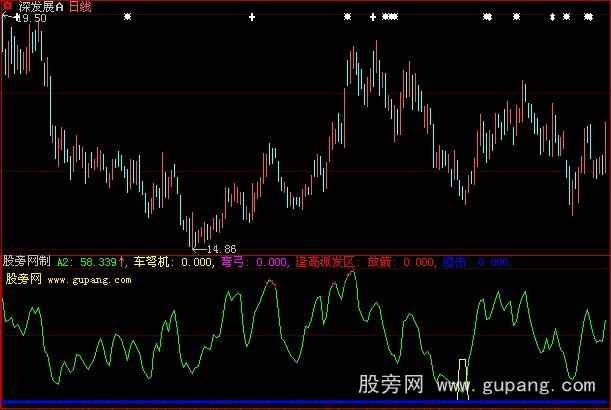611x410 pixels.
Task: Click the red 逢高派发区 indicator label
Action: 324,262
